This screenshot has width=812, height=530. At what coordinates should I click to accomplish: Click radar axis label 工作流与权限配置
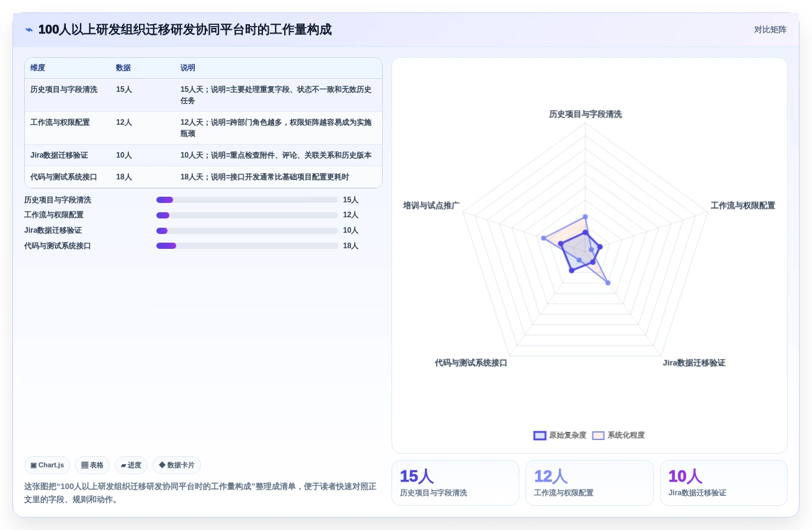point(743,205)
